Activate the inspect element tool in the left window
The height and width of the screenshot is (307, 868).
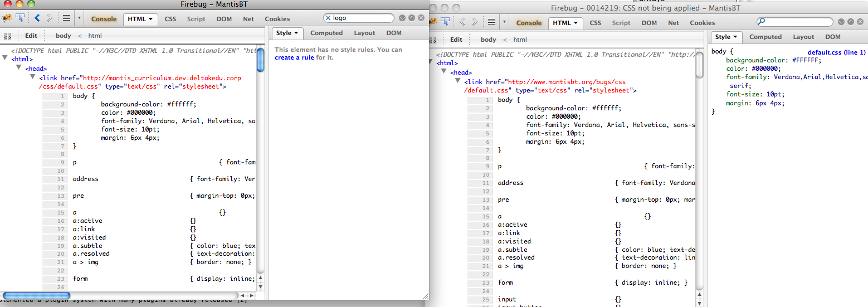(20, 18)
